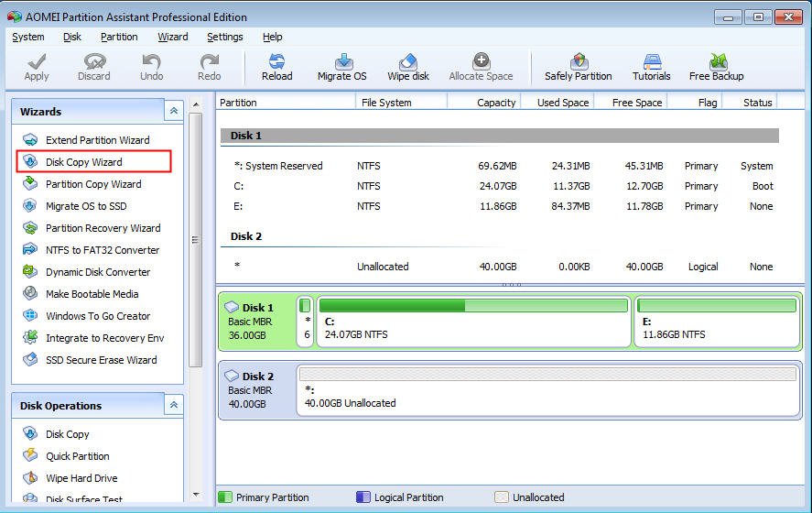Image resolution: width=812 pixels, height=513 pixels.
Task: Open the Partition menu
Action: pyautogui.click(x=119, y=37)
